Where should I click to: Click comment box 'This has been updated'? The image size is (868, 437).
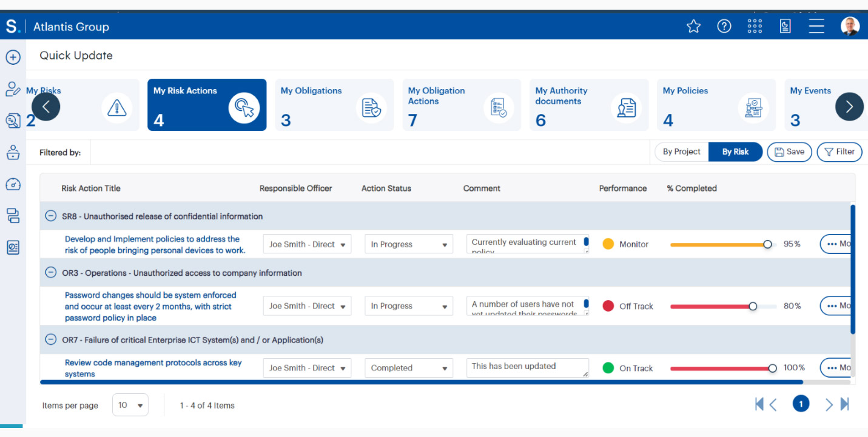pyautogui.click(x=527, y=368)
